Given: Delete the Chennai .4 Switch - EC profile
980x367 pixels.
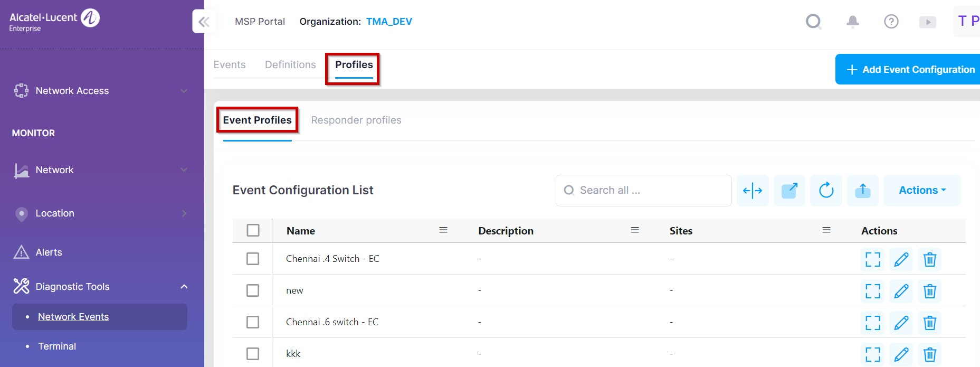Looking at the screenshot, I should tap(929, 259).
